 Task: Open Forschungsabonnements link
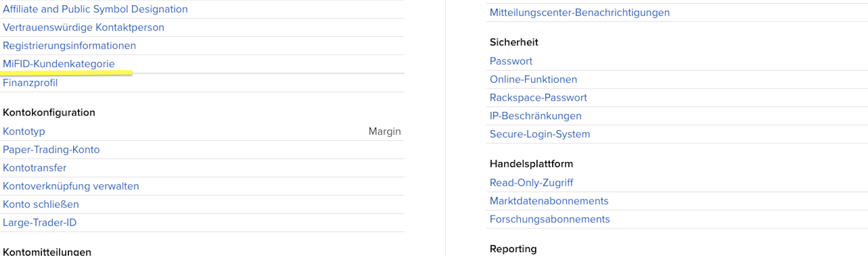(x=550, y=219)
